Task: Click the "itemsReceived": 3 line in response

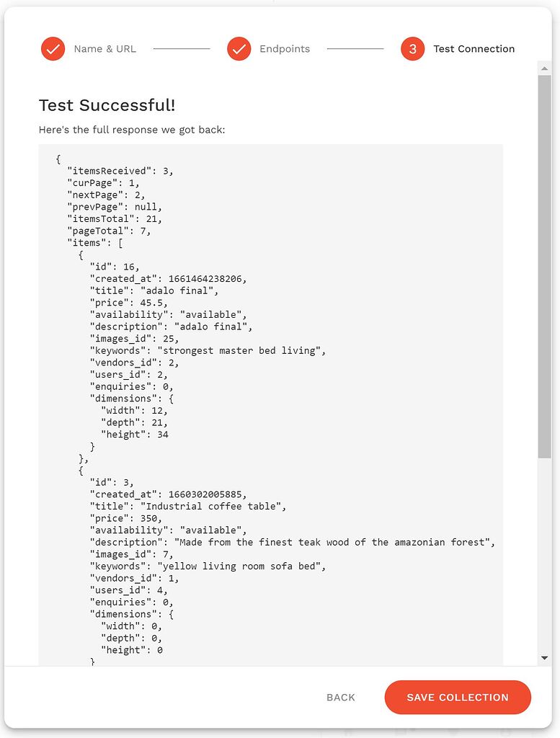Action: pos(120,171)
